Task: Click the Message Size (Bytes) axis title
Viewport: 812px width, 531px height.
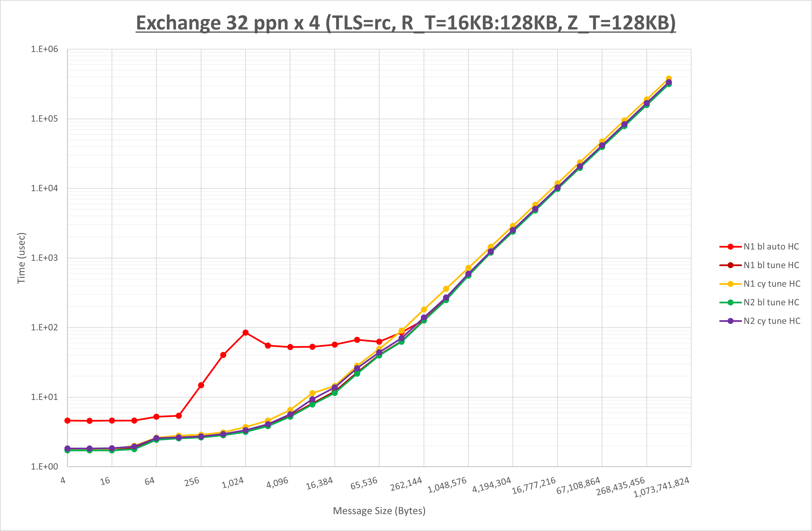Action: coord(379,511)
